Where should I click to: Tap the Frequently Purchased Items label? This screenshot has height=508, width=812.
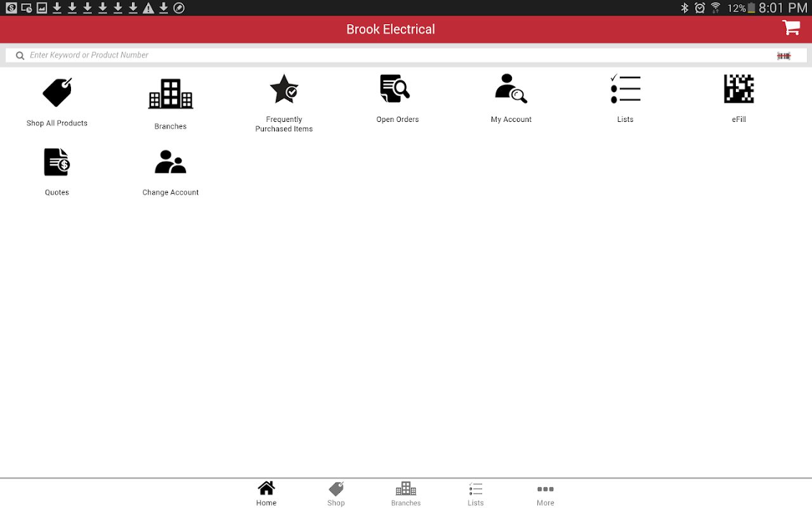[x=284, y=124]
